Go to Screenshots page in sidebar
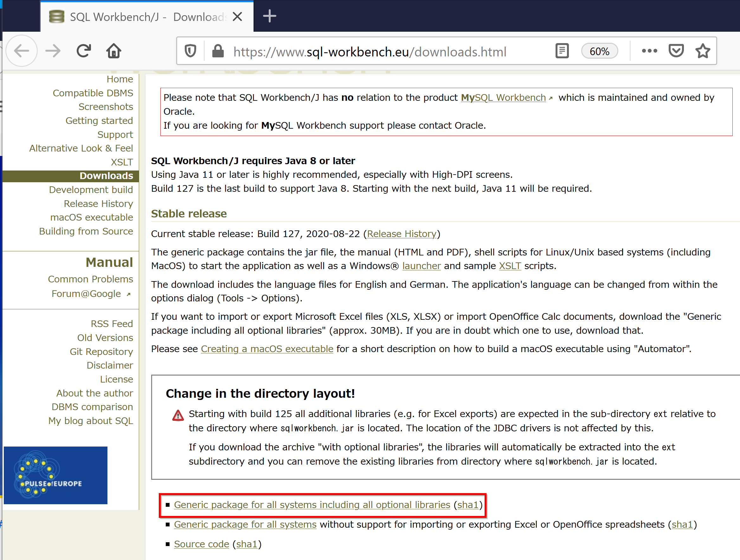The height and width of the screenshot is (560, 740). (106, 107)
